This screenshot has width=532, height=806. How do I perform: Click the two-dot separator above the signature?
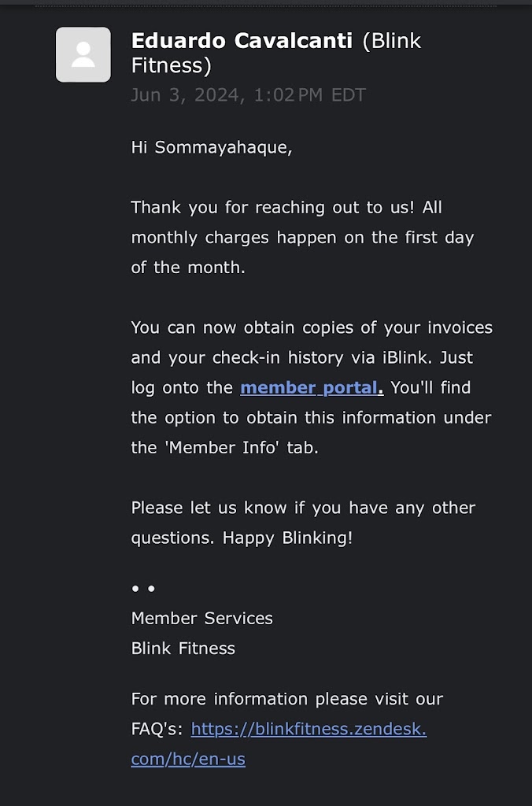pos(143,588)
